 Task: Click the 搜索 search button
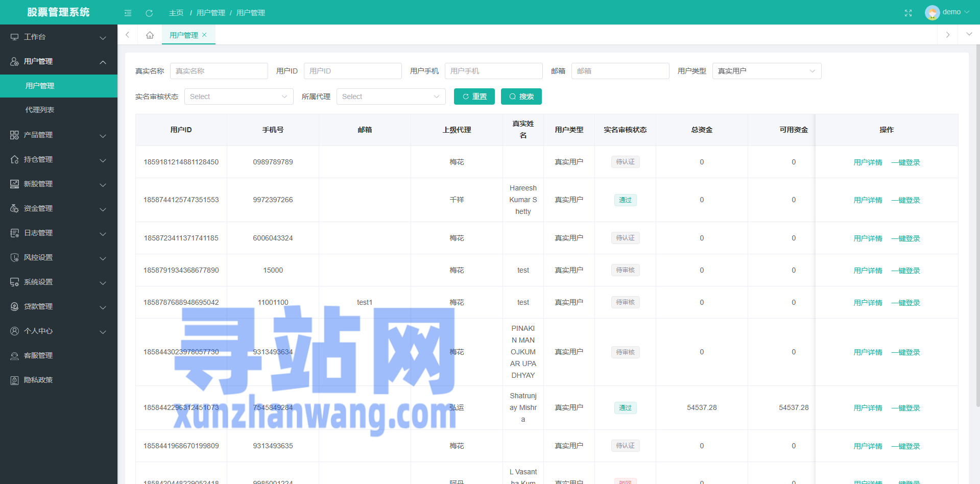(521, 96)
